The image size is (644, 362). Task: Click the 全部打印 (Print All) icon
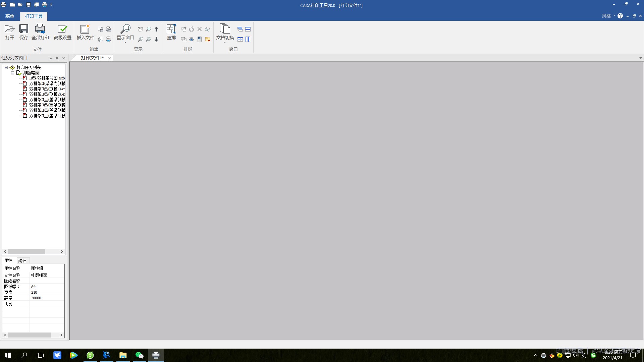coord(40,29)
